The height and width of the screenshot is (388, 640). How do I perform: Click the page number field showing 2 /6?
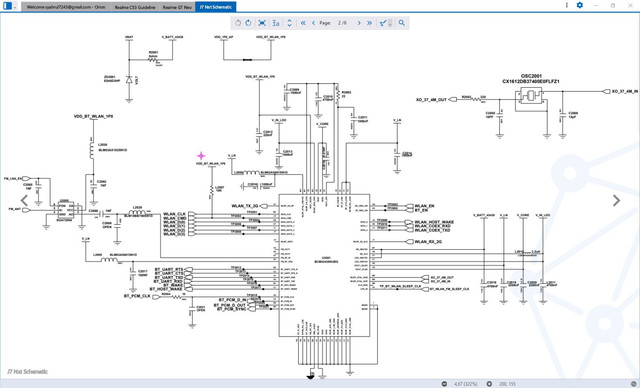(x=342, y=23)
